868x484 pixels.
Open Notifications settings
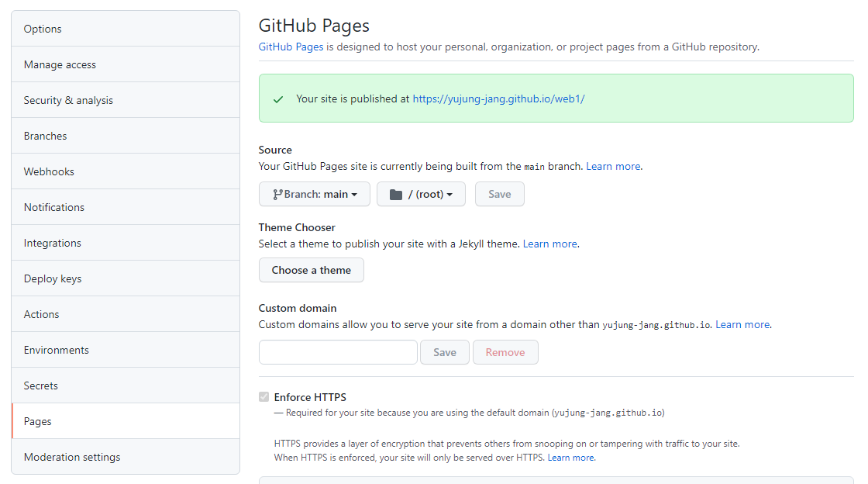126,207
